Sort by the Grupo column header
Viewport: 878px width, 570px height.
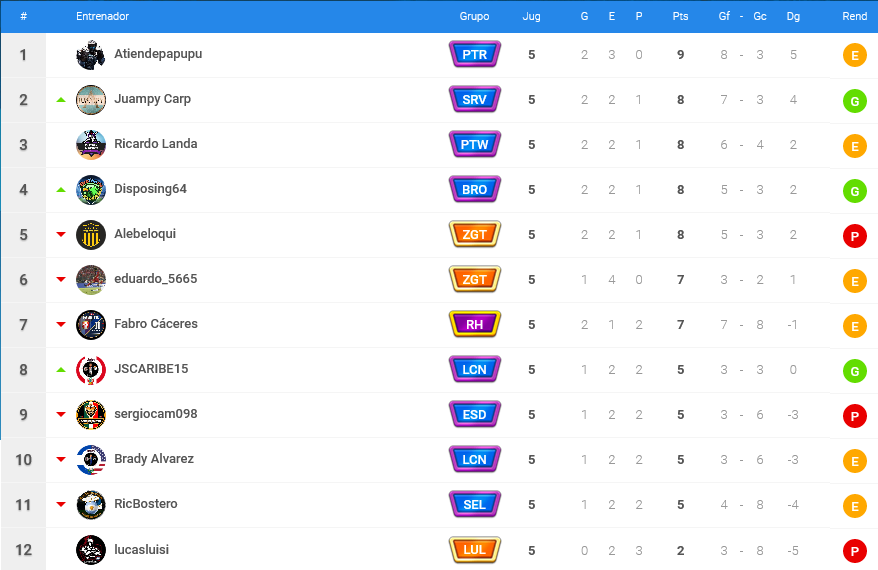pyautogui.click(x=474, y=16)
